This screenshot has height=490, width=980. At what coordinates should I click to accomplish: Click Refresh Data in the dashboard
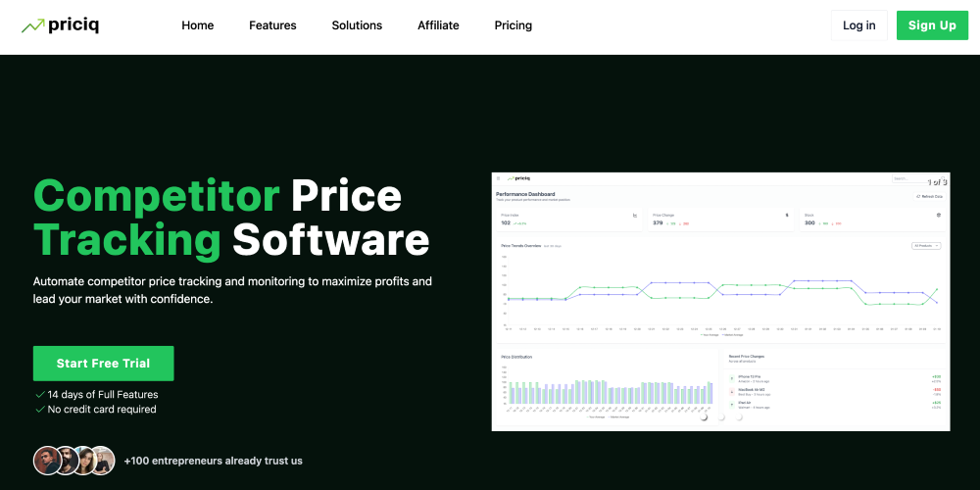pos(929,196)
